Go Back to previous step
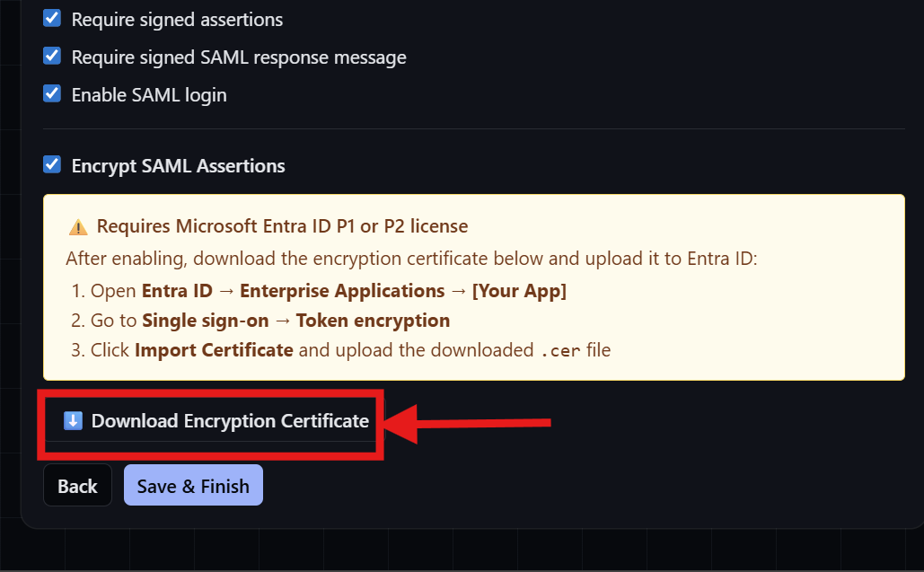This screenshot has height=572, width=924. 78,485
